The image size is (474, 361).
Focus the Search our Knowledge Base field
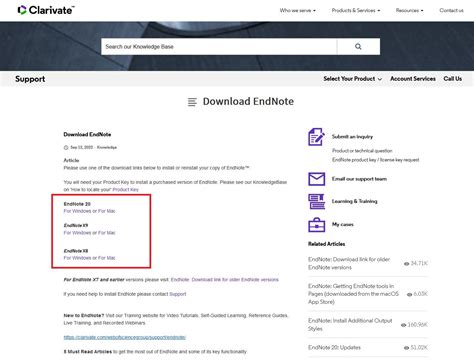click(x=219, y=46)
